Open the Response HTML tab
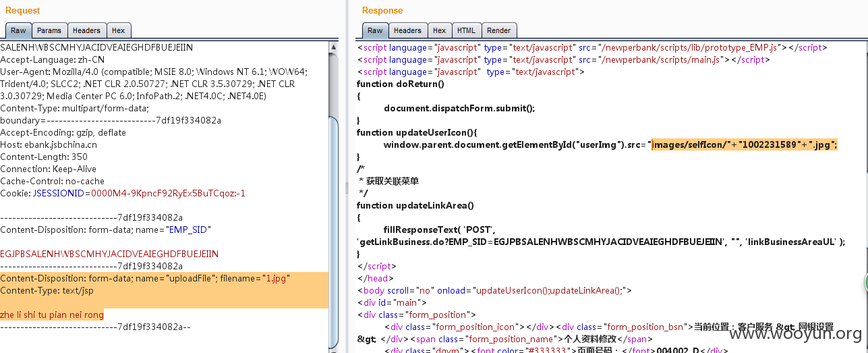868x353 pixels. [x=466, y=30]
